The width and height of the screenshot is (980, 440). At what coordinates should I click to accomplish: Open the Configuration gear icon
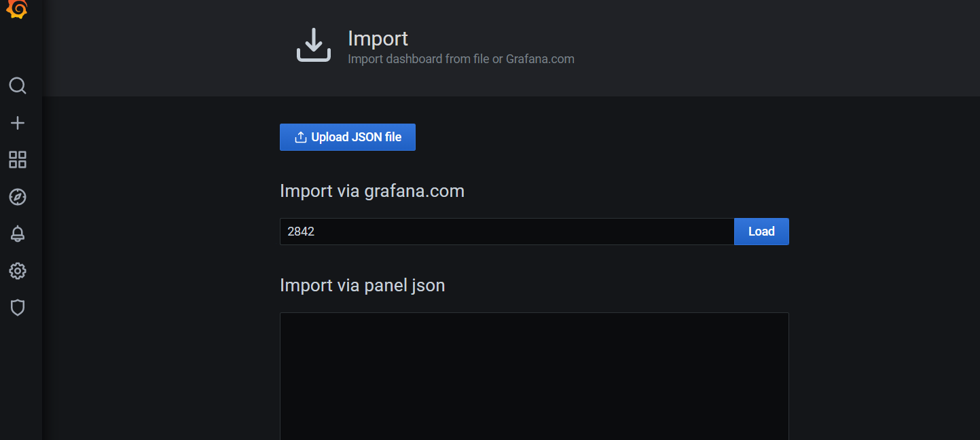pyautogui.click(x=18, y=271)
